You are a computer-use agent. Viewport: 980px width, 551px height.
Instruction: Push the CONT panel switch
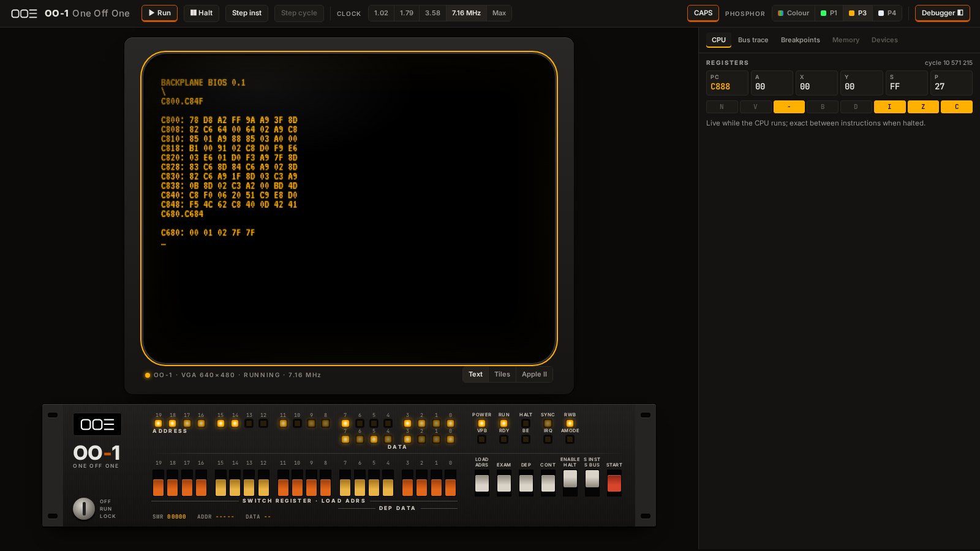click(548, 483)
